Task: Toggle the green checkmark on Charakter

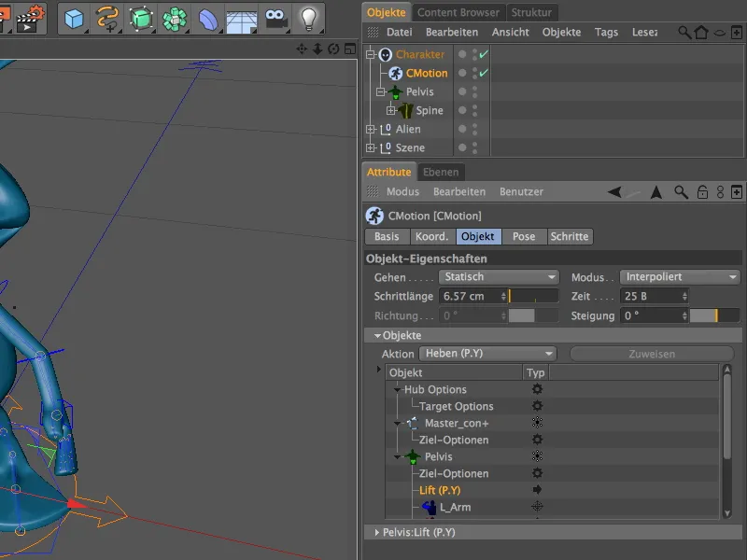Action: point(483,54)
